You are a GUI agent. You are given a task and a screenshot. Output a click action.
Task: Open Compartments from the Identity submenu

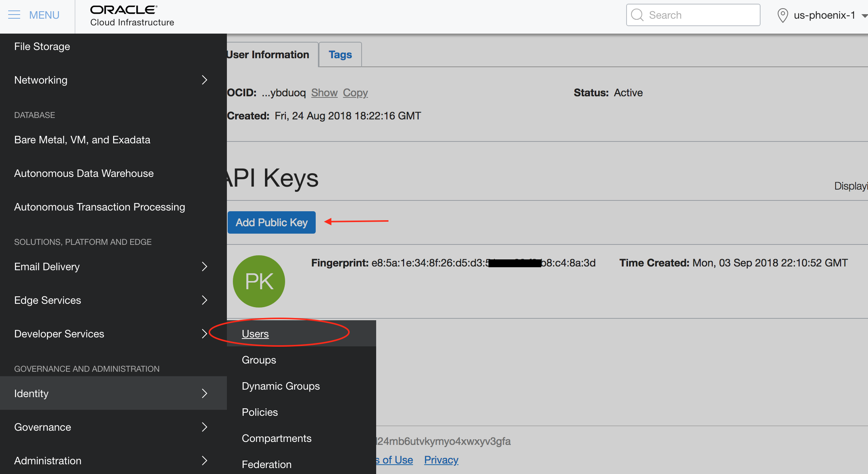277,438
